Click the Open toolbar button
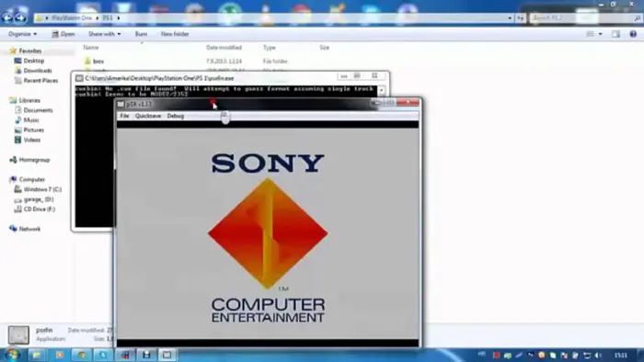Screen dimensions: 644x362 [x=63, y=34]
